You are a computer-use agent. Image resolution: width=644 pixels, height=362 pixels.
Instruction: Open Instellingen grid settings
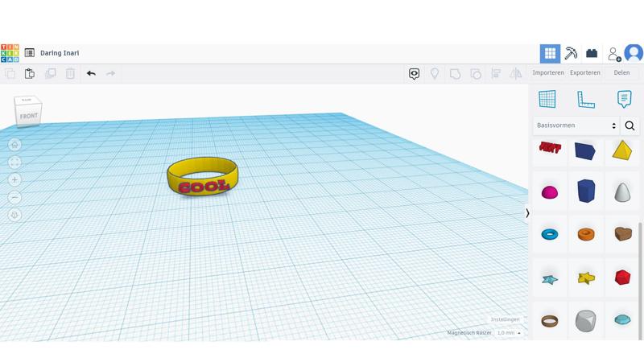(x=506, y=319)
